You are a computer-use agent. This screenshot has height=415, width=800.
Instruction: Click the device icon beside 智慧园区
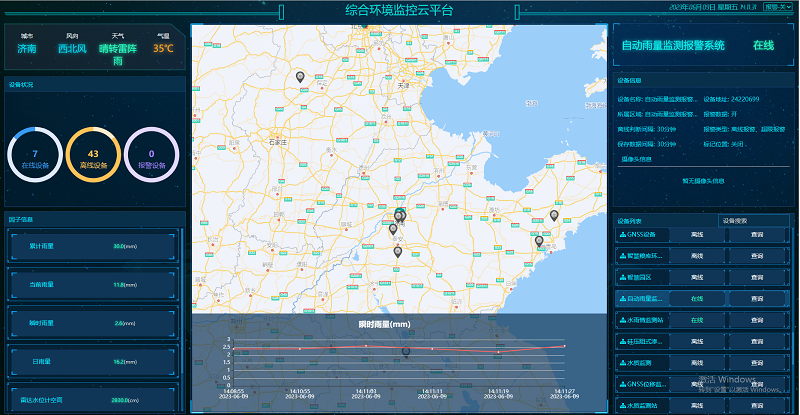(622, 278)
